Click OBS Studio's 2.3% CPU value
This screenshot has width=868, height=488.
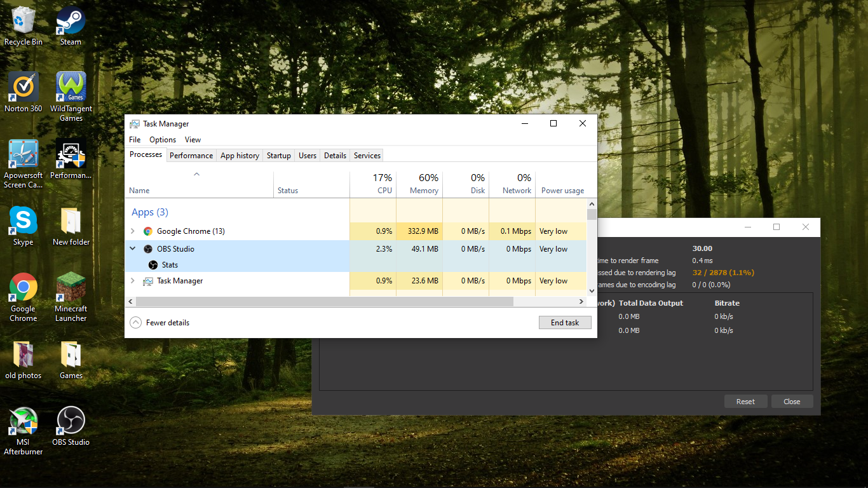[384, 249]
